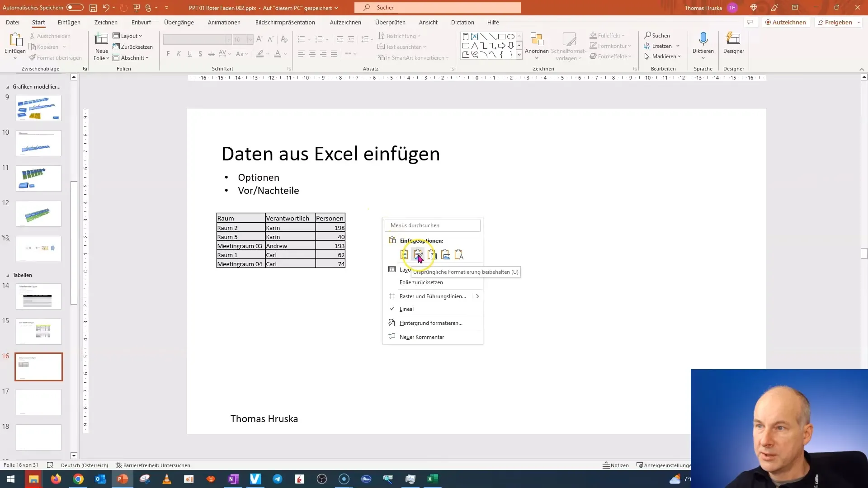868x488 pixels.
Task: Click the link/chain paste option icon
Action: pyautogui.click(x=432, y=254)
